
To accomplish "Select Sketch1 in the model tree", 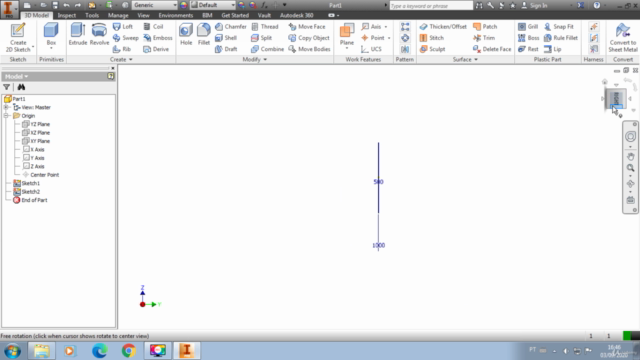I will 27,183.
